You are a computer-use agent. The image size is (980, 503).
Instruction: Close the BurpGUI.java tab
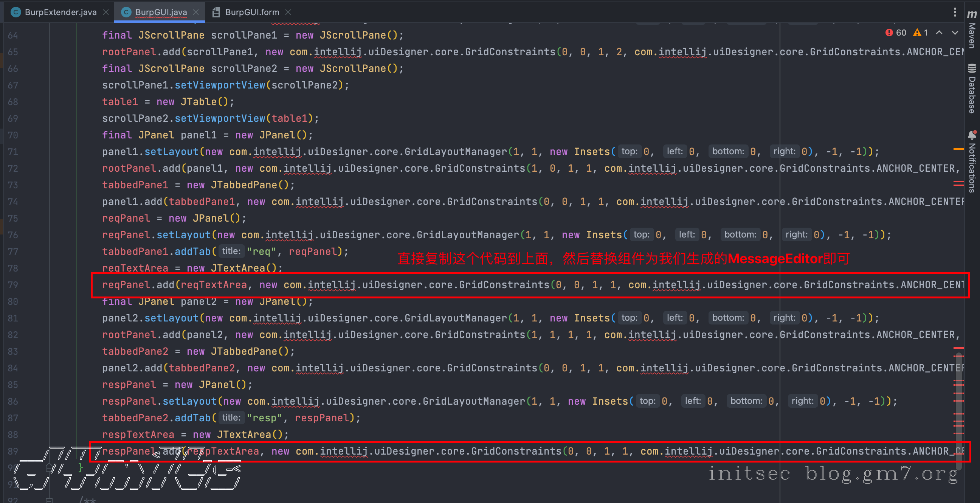pos(196,12)
